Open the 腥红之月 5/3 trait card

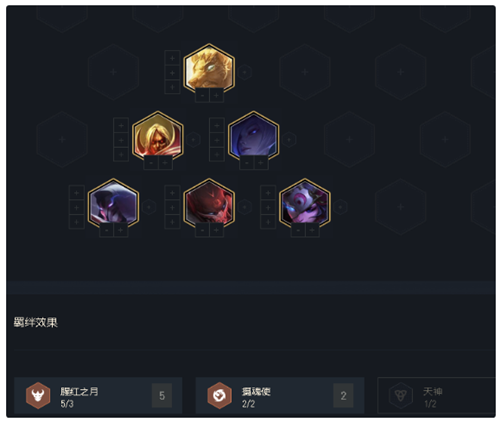tap(98, 396)
